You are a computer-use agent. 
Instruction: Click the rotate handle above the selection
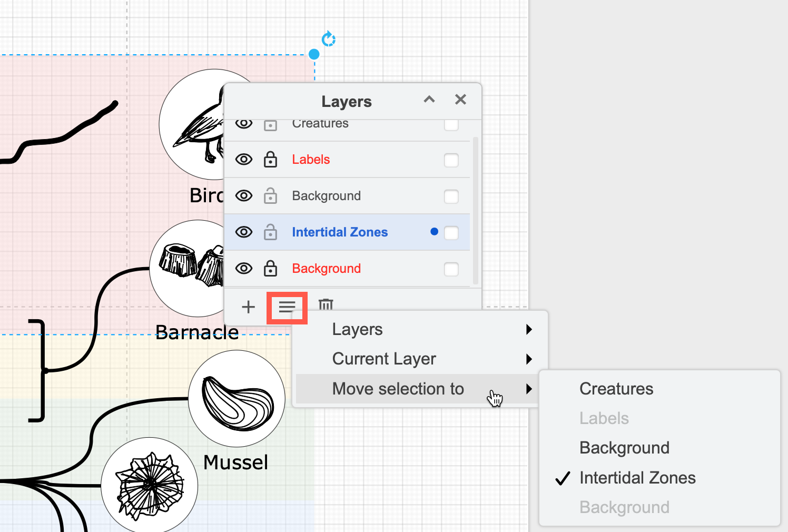point(328,39)
